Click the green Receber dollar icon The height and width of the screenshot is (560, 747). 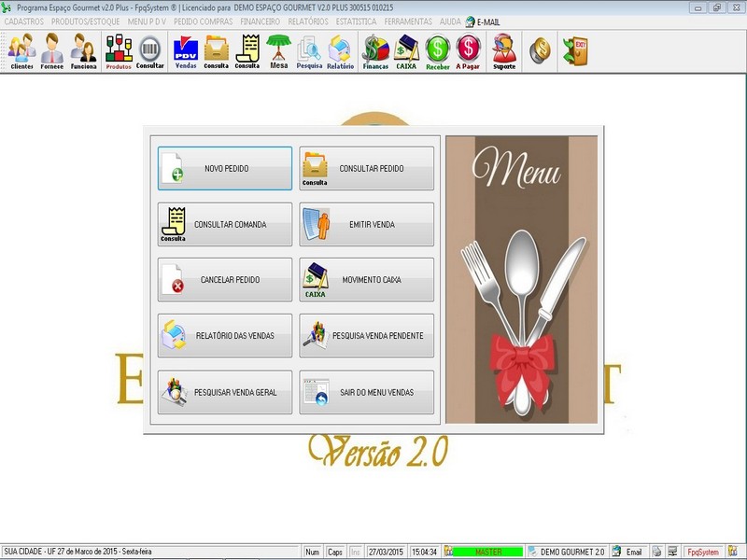437,51
